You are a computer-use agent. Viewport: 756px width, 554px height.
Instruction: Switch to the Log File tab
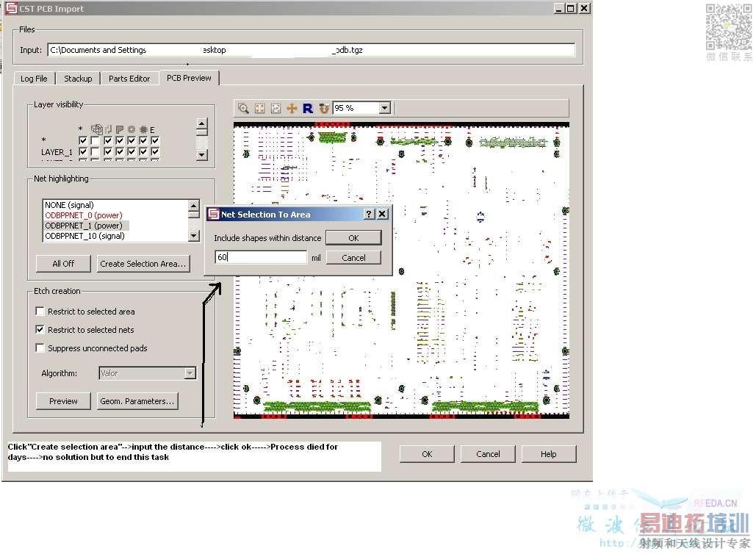tap(34, 79)
